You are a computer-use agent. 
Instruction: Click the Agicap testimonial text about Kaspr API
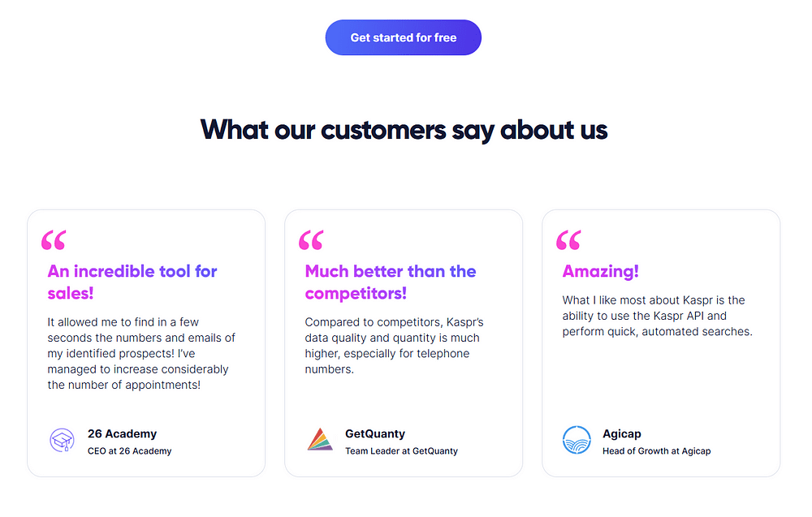tap(657, 316)
